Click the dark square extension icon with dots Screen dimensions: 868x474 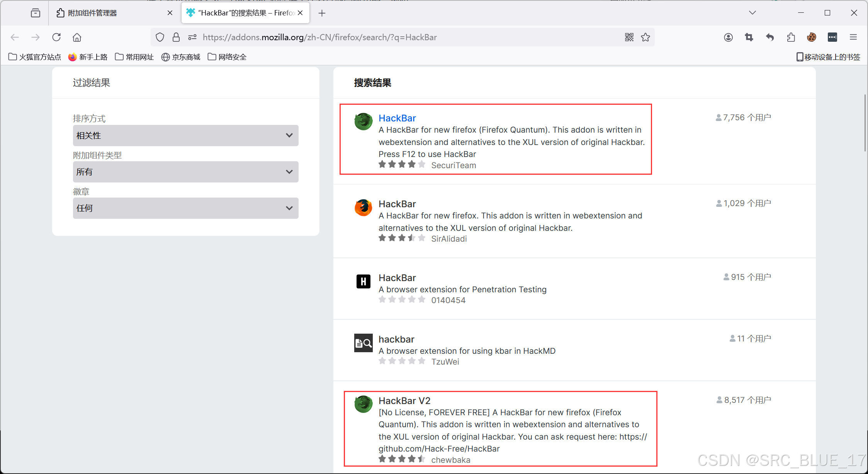pyautogui.click(x=832, y=37)
